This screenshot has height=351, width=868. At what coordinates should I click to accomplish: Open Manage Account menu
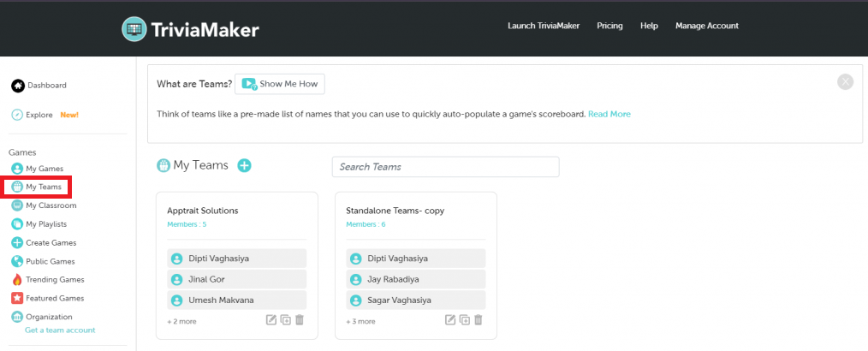coord(706,26)
